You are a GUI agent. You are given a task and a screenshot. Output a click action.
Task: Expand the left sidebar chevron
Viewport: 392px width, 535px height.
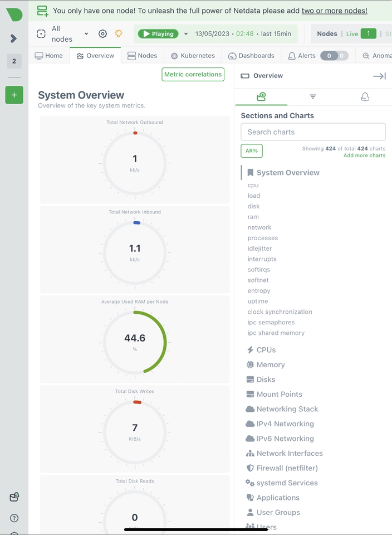[x=13, y=38]
